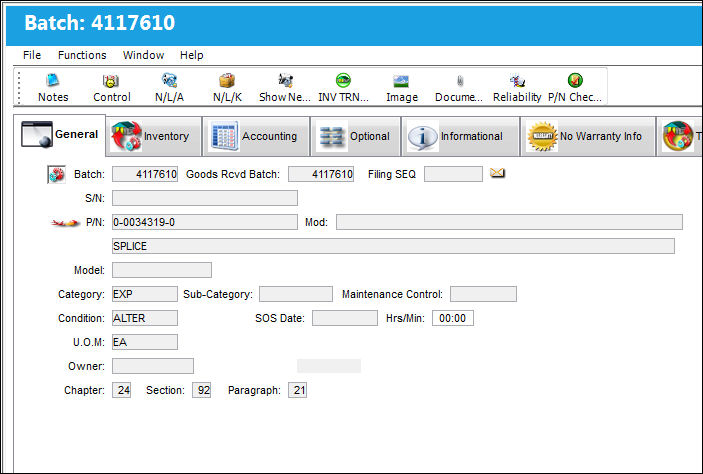Screen dimensions: 703x474
Task: Click the Condition field showing ALTER
Action: point(145,318)
